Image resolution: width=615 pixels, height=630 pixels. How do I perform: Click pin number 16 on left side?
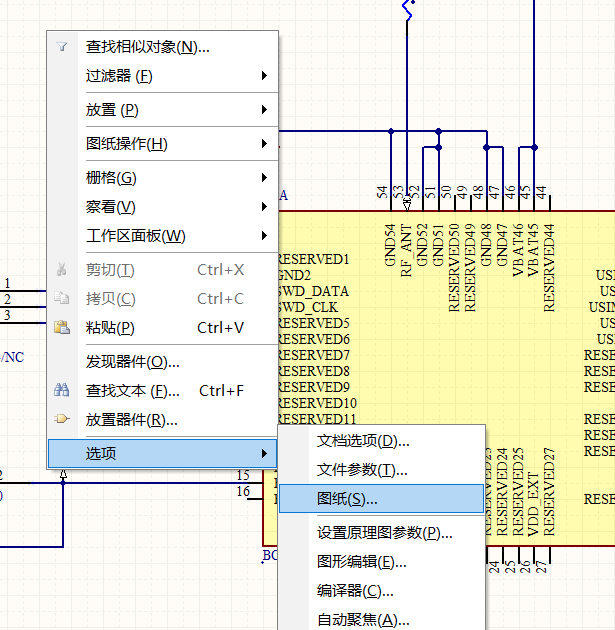pyautogui.click(x=243, y=491)
